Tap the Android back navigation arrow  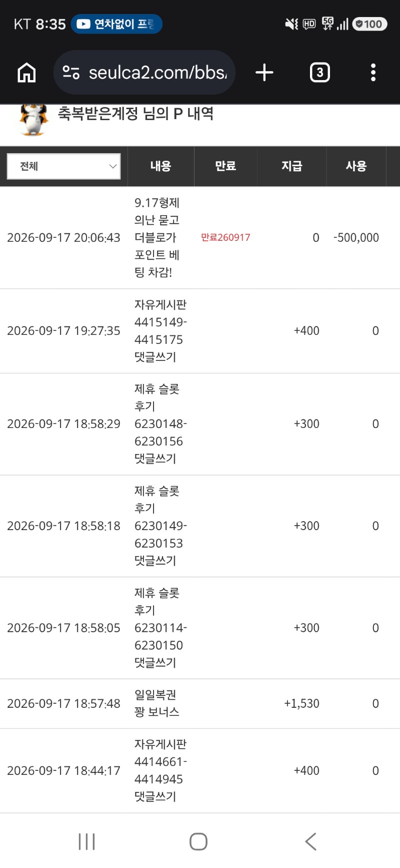[310, 841]
